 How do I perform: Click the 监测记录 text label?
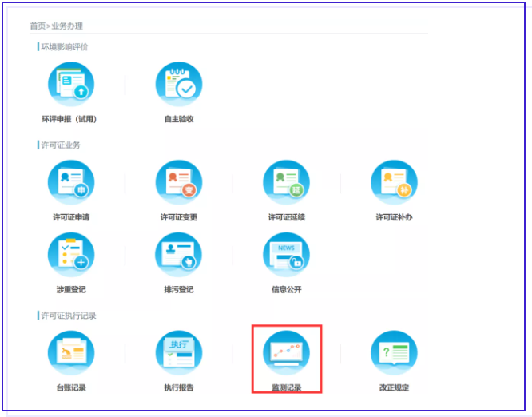[286, 387]
